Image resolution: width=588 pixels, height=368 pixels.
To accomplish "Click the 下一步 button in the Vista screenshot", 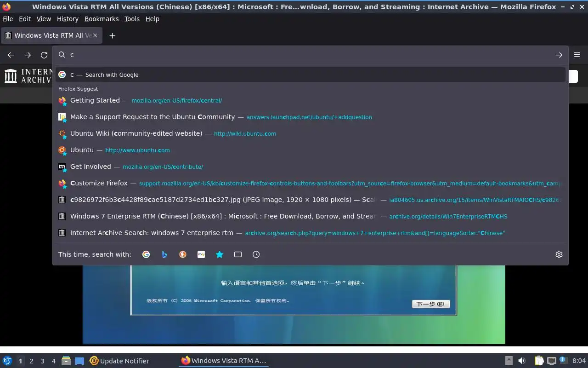I will click(x=430, y=304).
